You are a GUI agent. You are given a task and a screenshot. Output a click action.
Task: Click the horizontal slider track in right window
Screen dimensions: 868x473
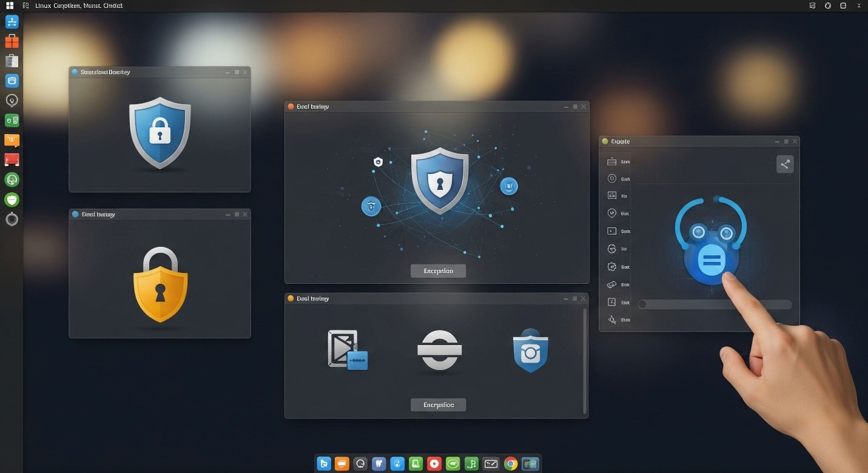tap(715, 304)
